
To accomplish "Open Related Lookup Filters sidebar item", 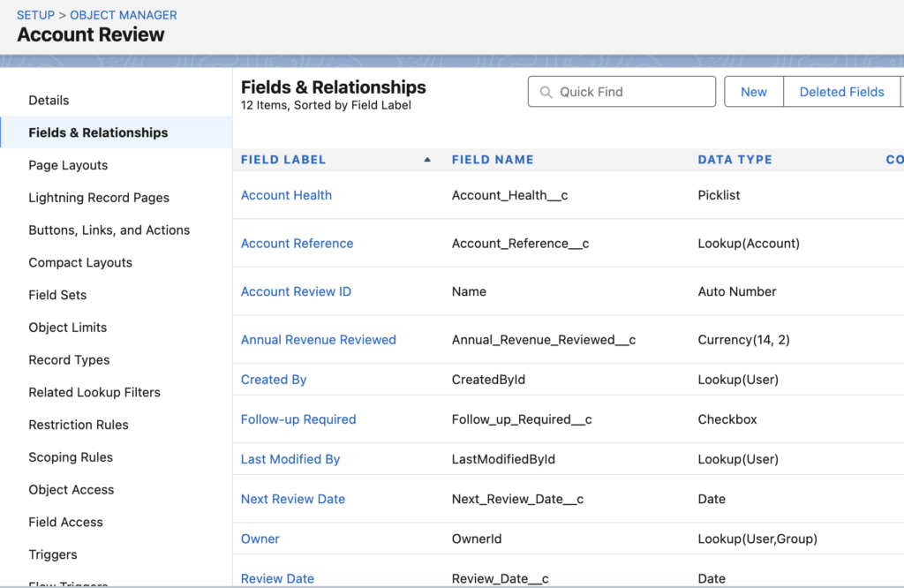I will (94, 392).
